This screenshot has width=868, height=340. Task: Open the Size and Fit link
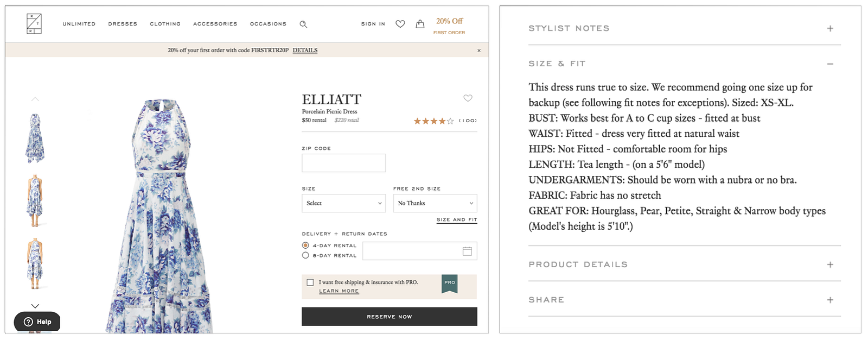tap(457, 220)
